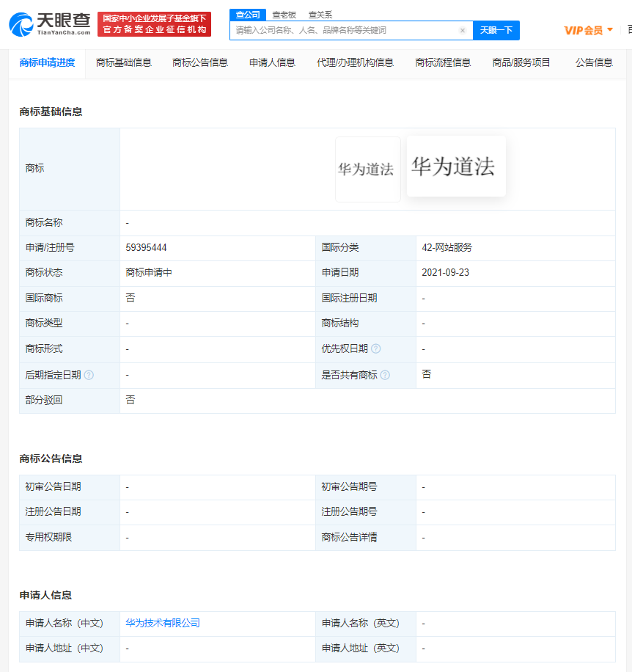Click help icon next to 是否共有商标
This screenshot has height=672, width=632.
[x=385, y=375]
